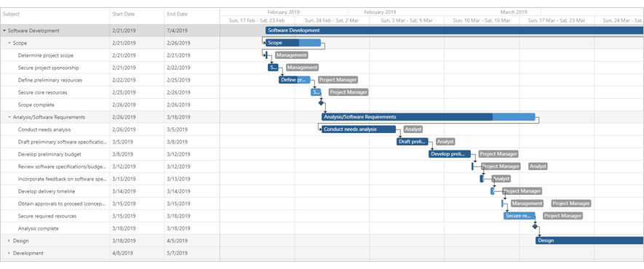Select the Review software specifications task marker
Screen dimensions: 644x269
pos(472,166)
